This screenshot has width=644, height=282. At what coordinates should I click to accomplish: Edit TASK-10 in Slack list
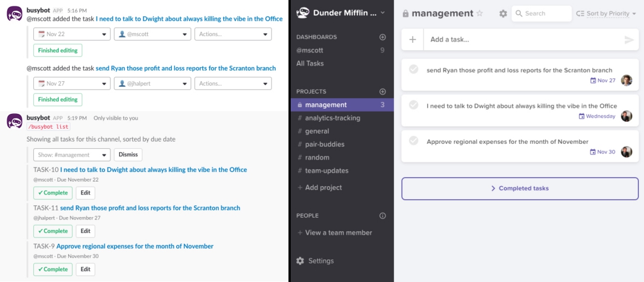86,193
